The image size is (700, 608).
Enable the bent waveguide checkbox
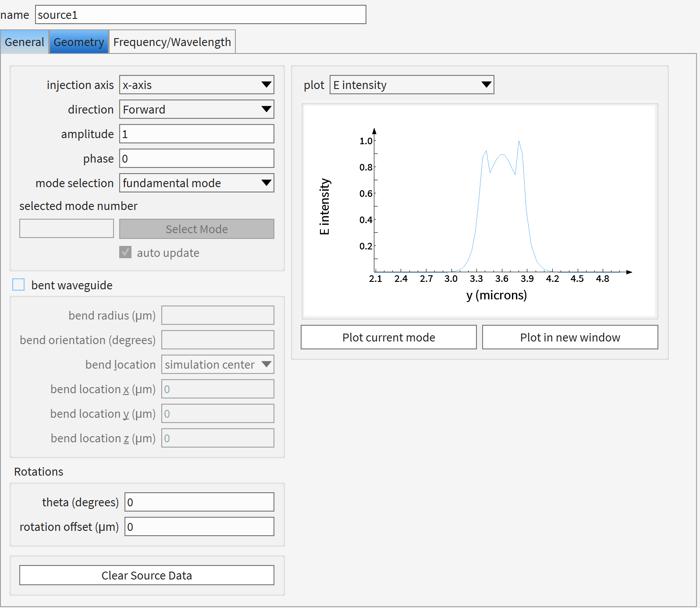(x=18, y=285)
